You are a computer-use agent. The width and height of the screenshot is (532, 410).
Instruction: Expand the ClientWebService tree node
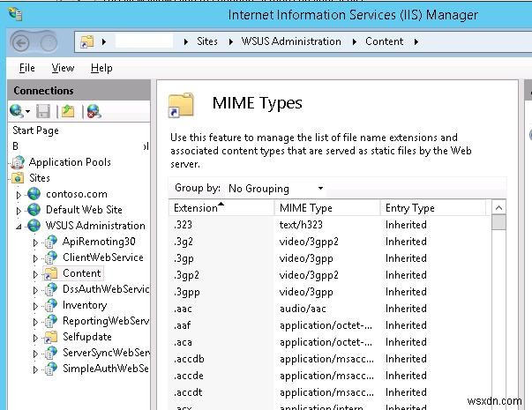(35, 258)
